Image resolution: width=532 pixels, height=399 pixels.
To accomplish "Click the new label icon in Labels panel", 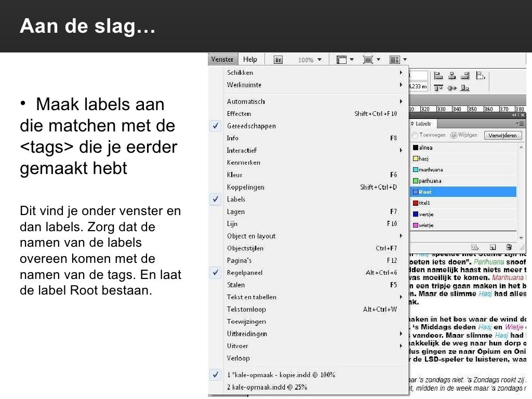I will point(493,247).
